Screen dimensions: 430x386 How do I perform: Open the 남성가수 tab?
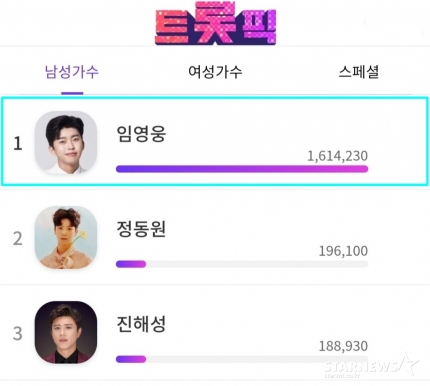point(72,72)
